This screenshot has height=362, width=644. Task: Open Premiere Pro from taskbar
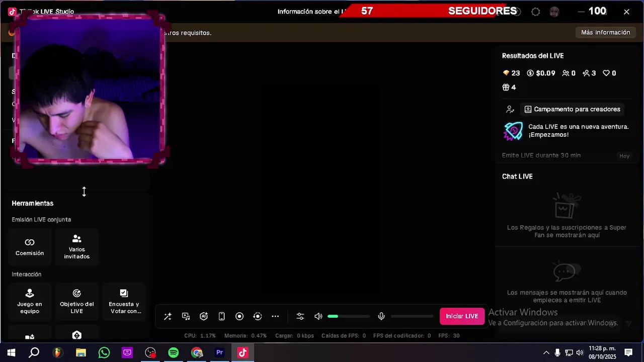(x=220, y=353)
